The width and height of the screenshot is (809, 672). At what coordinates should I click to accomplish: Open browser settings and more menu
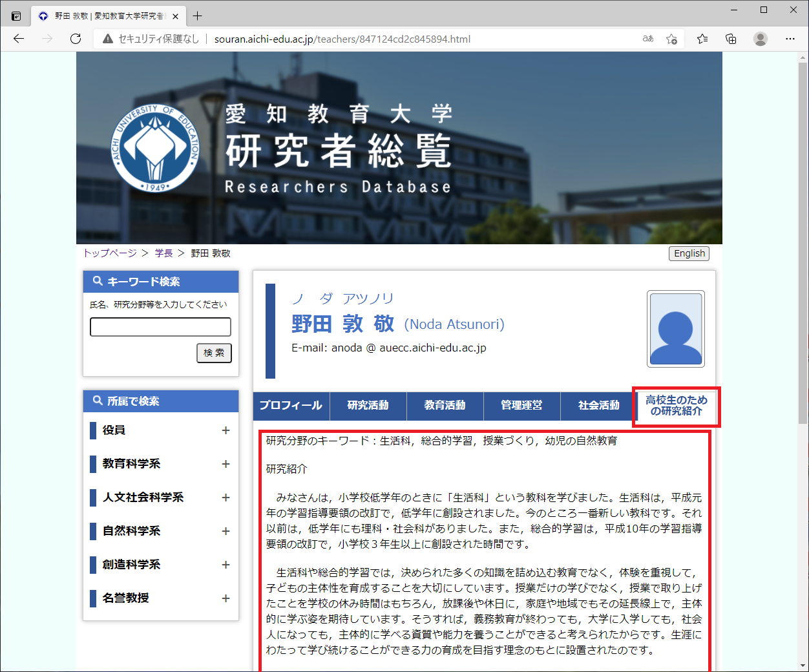pos(790,39)
